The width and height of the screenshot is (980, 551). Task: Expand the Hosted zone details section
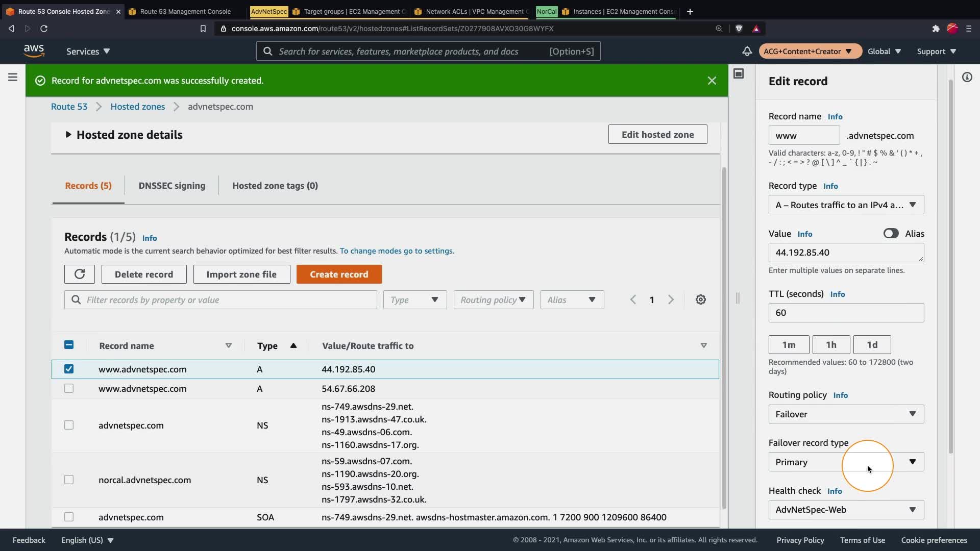click(68, 135)
